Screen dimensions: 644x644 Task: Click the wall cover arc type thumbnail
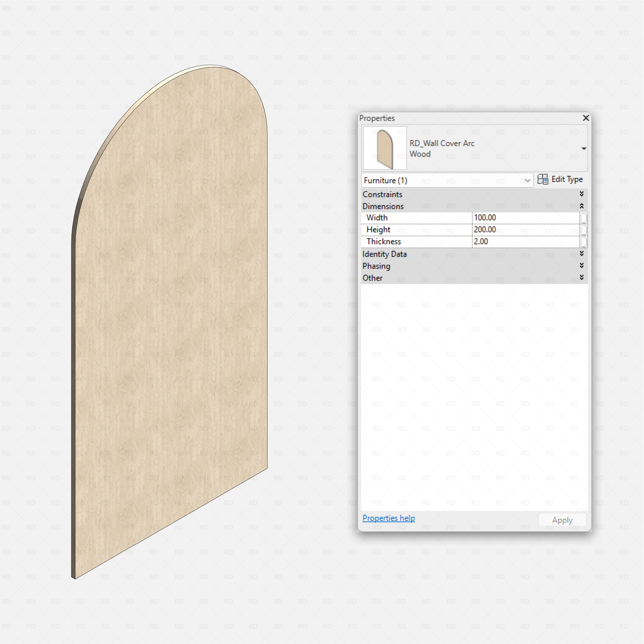coord(385,148)
